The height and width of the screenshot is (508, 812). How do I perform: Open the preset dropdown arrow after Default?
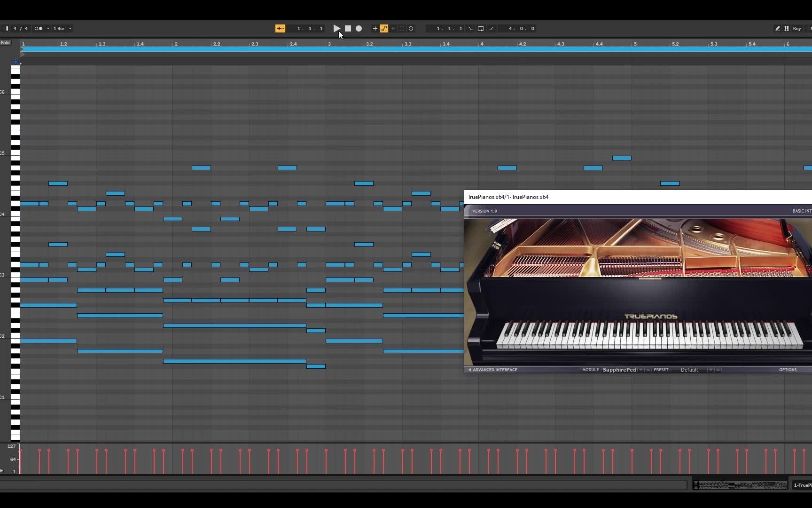tap(710, 370)
